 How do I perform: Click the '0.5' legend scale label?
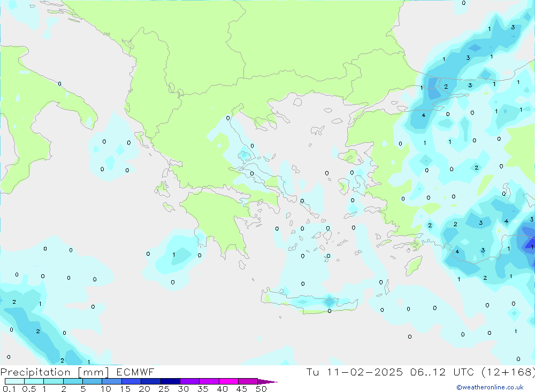29,389
